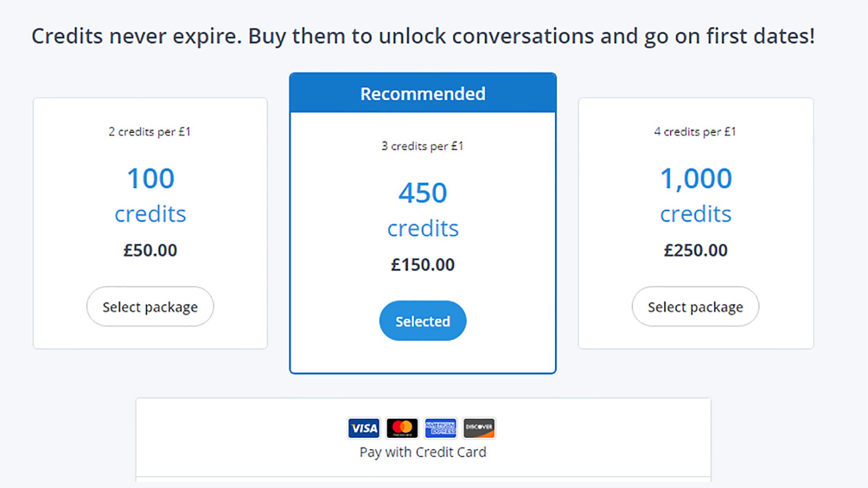Click the 2 credits per £1 label
This screenshot has height=488, width=868.
coord(150,131)
